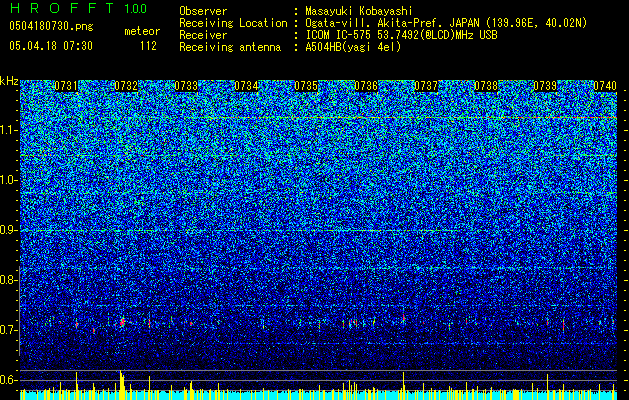629x400 pixels.
Task: Click antenna A504HB(yagi 4el) text
Action: [353, 47]
